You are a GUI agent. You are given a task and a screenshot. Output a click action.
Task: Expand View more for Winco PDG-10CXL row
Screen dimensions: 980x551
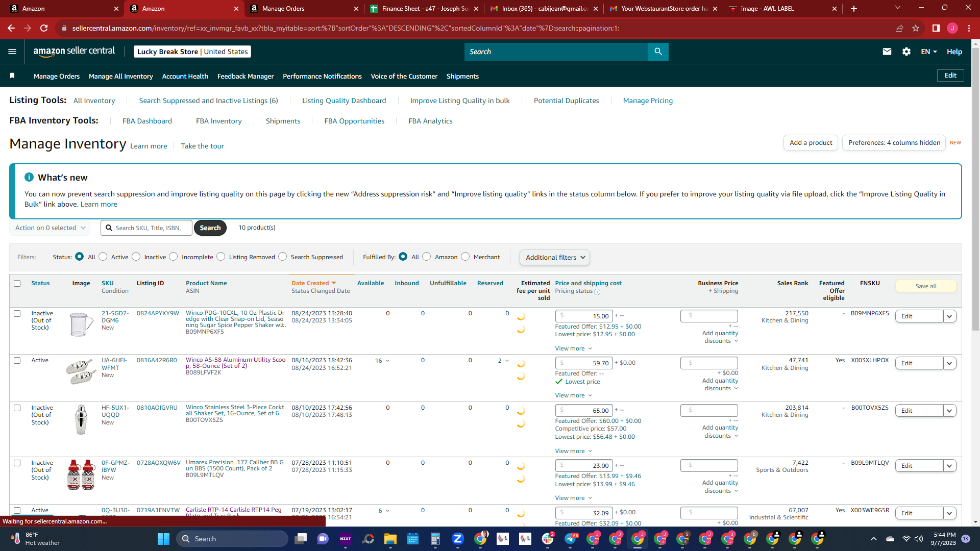click(574, 348)
